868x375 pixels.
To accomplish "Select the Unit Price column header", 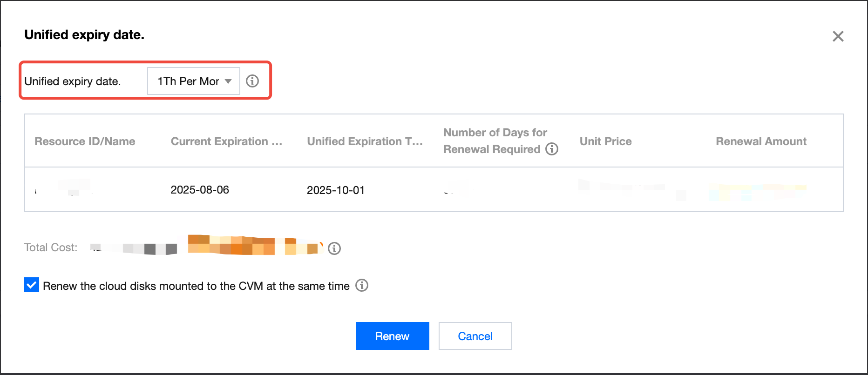I will pos(605,141).
